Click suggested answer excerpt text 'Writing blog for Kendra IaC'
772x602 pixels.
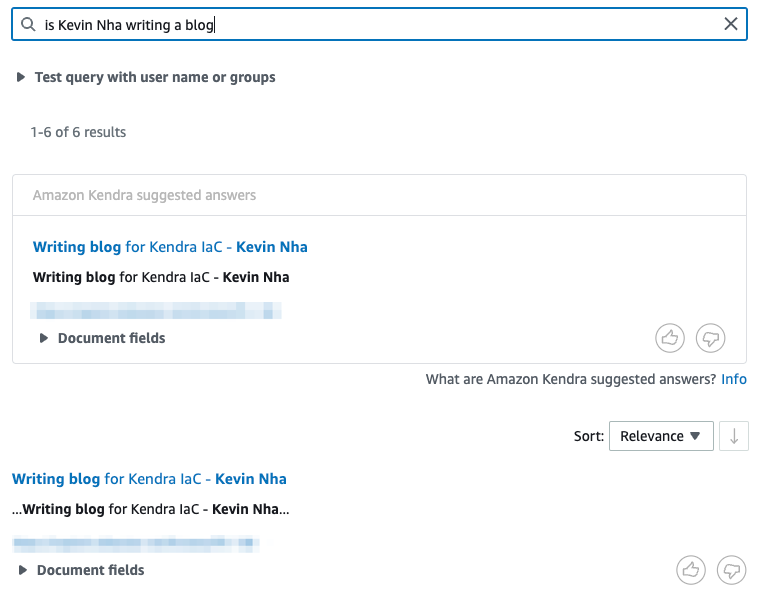point(161,277)
